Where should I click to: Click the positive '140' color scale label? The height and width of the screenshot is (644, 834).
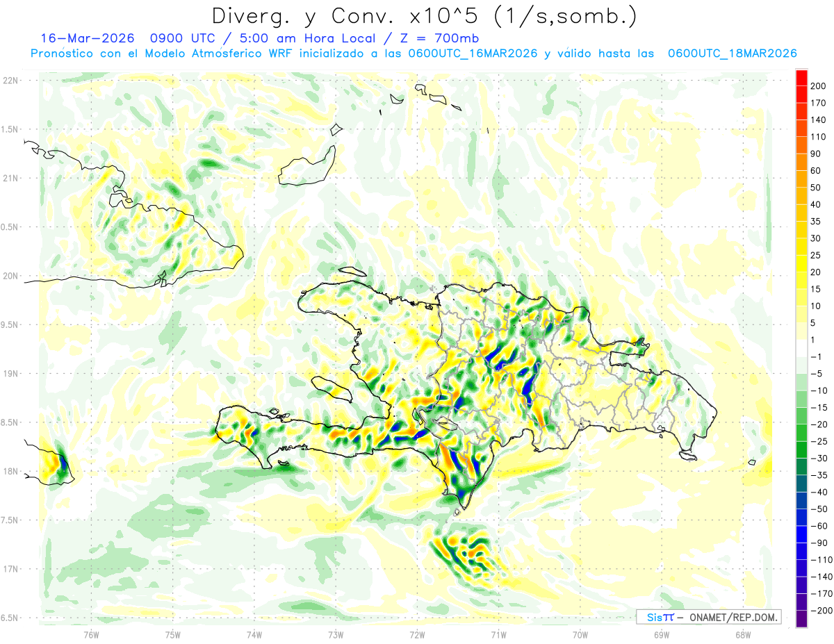coord(818,119)
